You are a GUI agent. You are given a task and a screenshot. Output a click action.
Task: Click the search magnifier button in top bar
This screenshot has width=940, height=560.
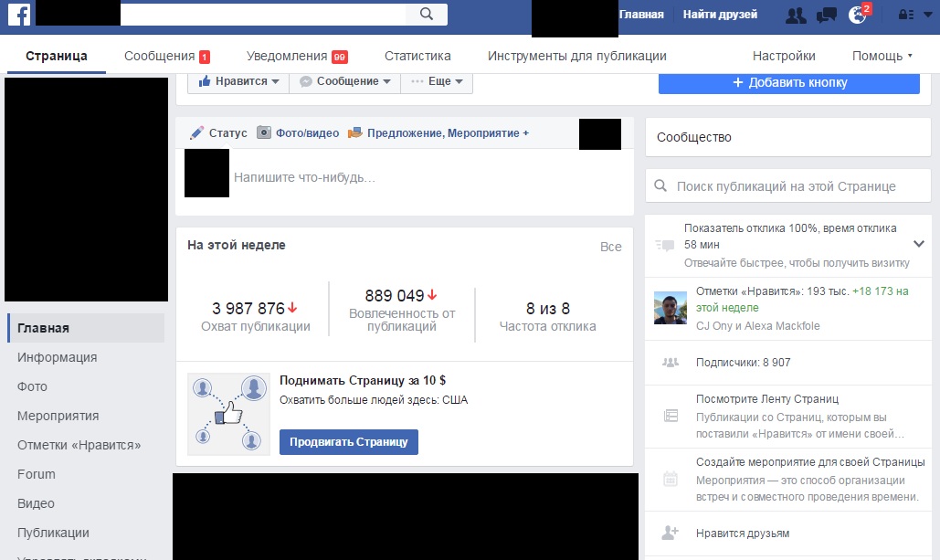point(427,14)
